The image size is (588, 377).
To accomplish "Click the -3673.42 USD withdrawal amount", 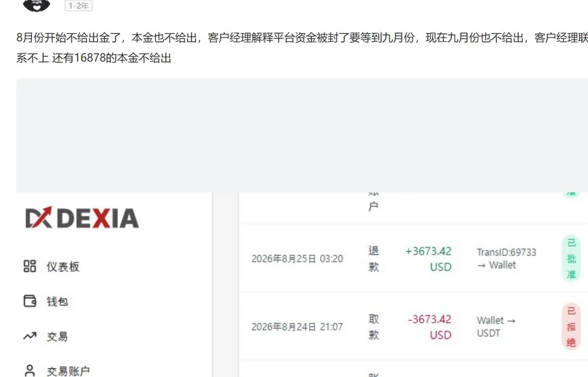I will point(429,327).
